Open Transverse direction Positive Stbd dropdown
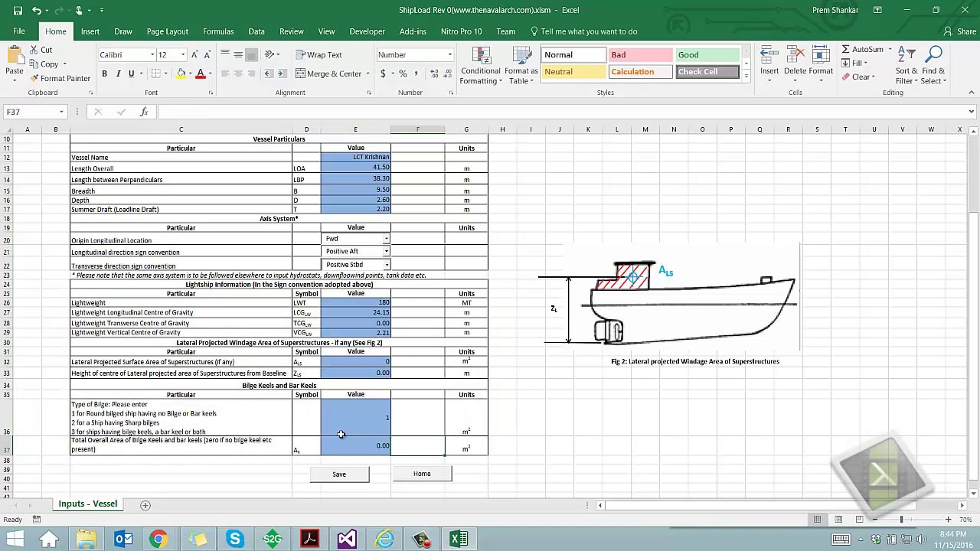The width and height of the screenshot is (980, 551). (386, 265)
